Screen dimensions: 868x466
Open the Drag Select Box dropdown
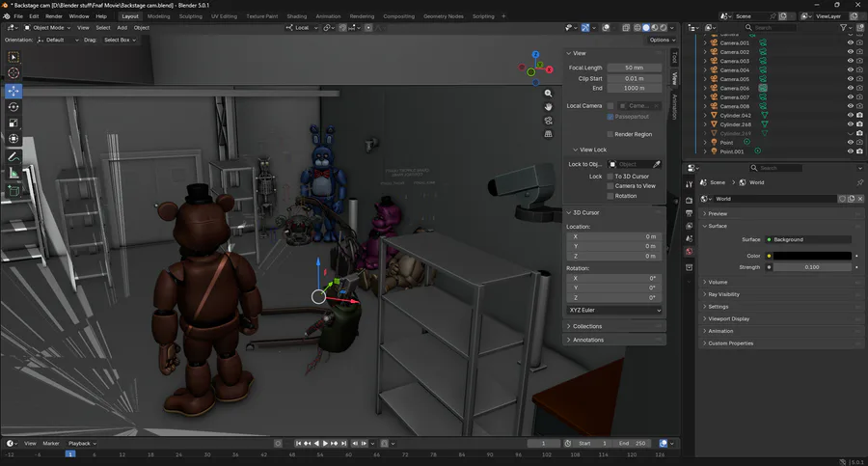coord(120,40)
